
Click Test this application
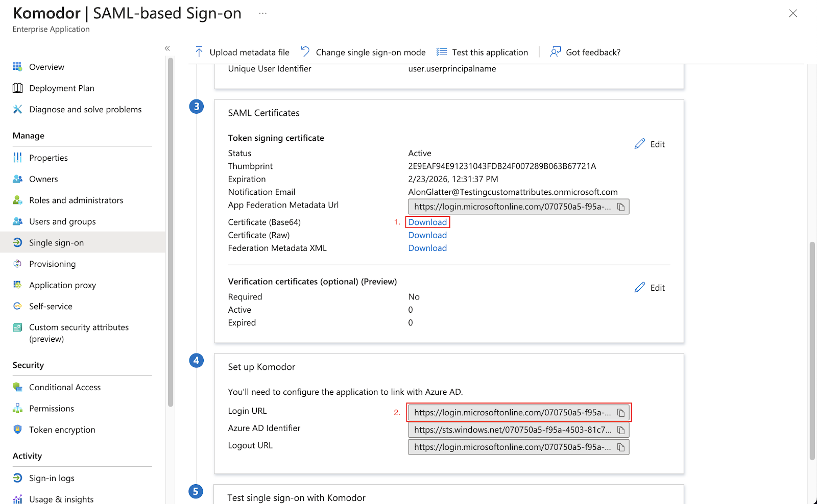[482, 52]
